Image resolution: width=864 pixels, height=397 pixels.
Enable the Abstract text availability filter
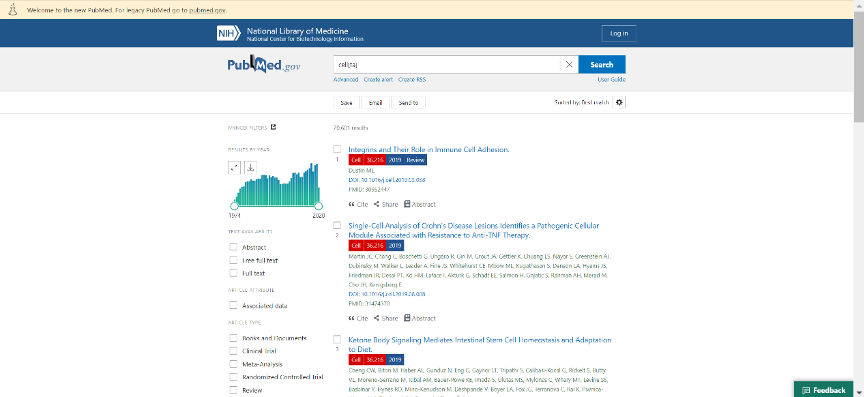(233, 247)
